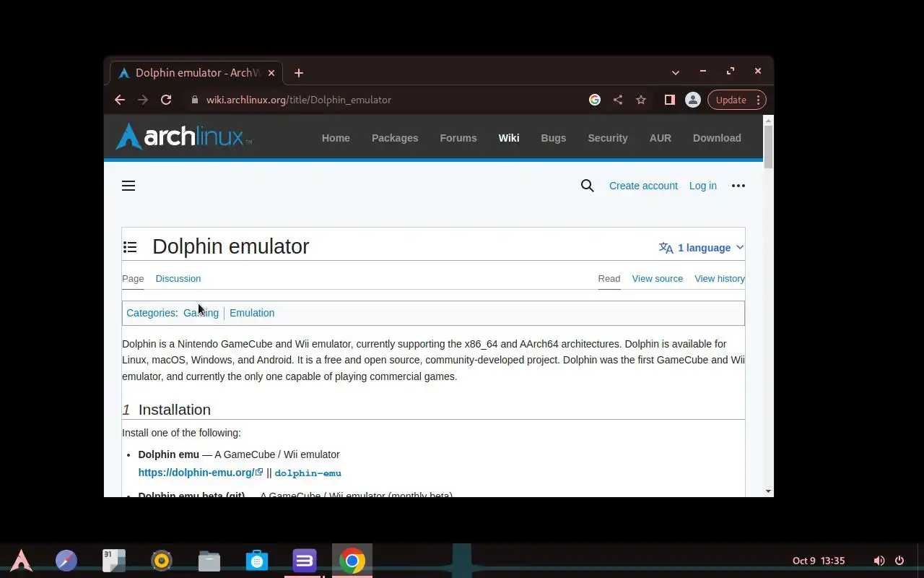Open the Wiki nav item

(509, 138)
